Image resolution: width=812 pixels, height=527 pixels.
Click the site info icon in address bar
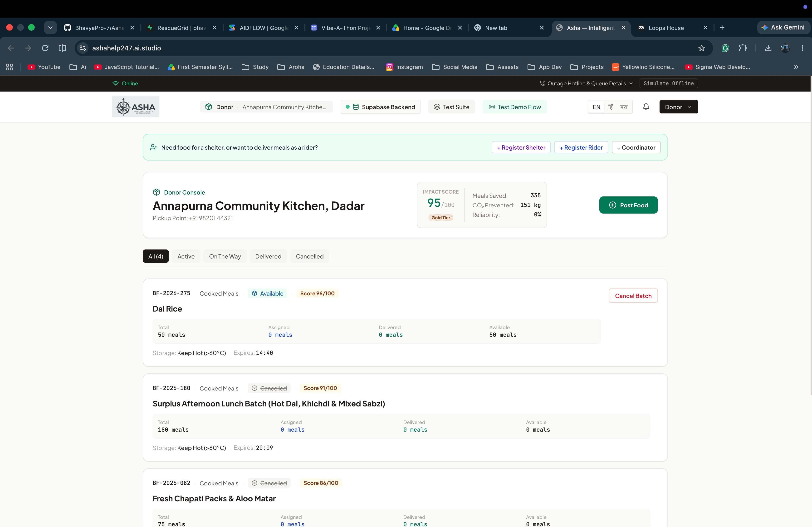click(83, 48)
